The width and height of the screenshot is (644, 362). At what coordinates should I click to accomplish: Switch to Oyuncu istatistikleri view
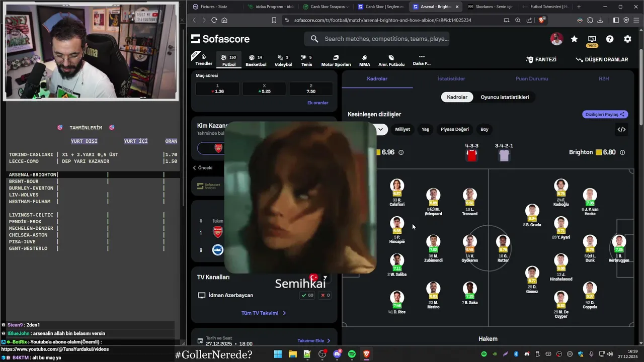(x=505, y=97)
